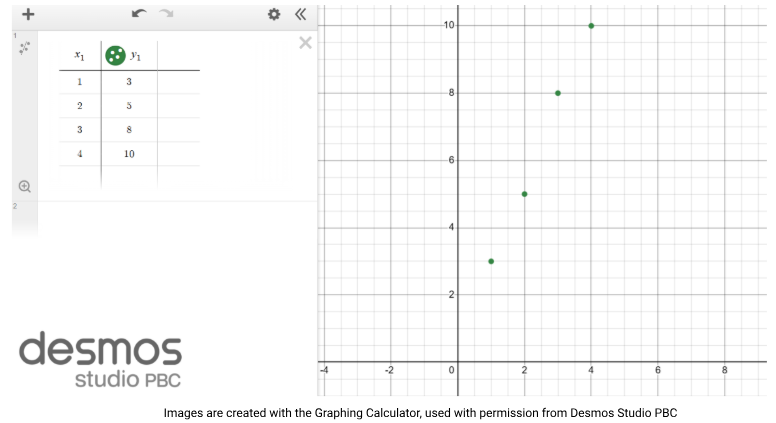Image resolution: width=776 pixels, height=423 pixels.
Task: Click the y-axis label 6
Action: (x=451, y=160)
